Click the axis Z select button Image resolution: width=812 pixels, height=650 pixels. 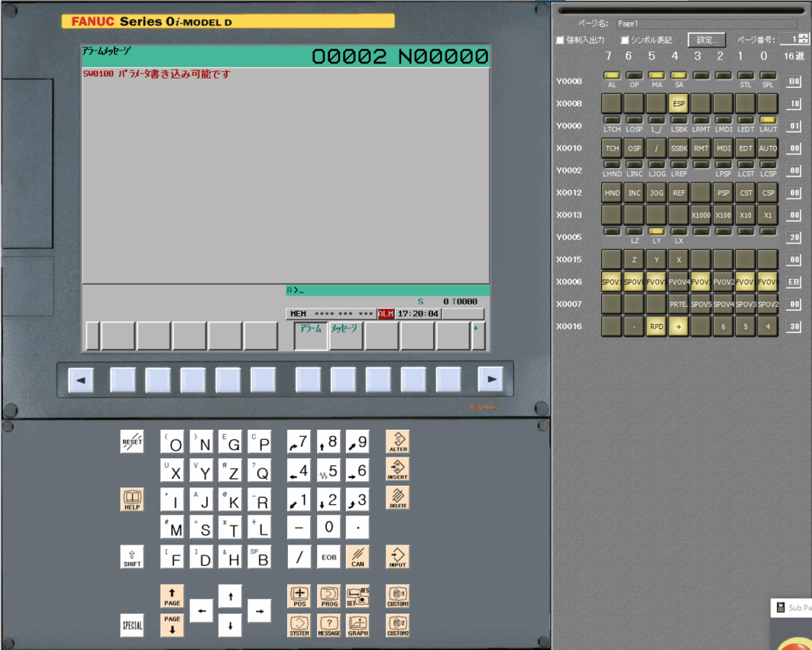(634, 260)
